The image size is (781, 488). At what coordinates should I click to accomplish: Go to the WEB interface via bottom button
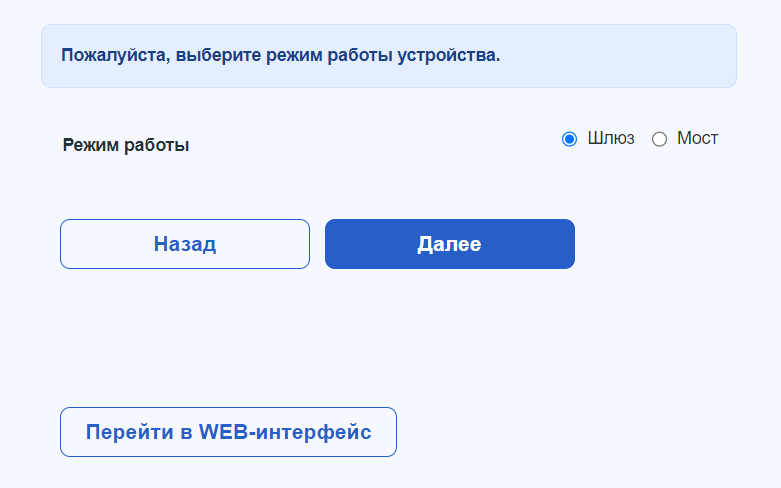[x=228, y=432]
